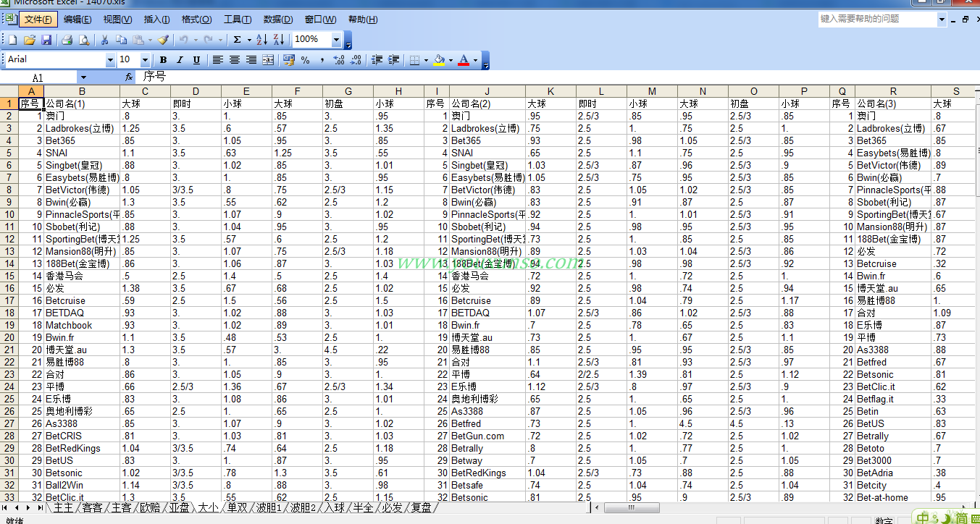Select the Format Painter brush

point(164,39)
